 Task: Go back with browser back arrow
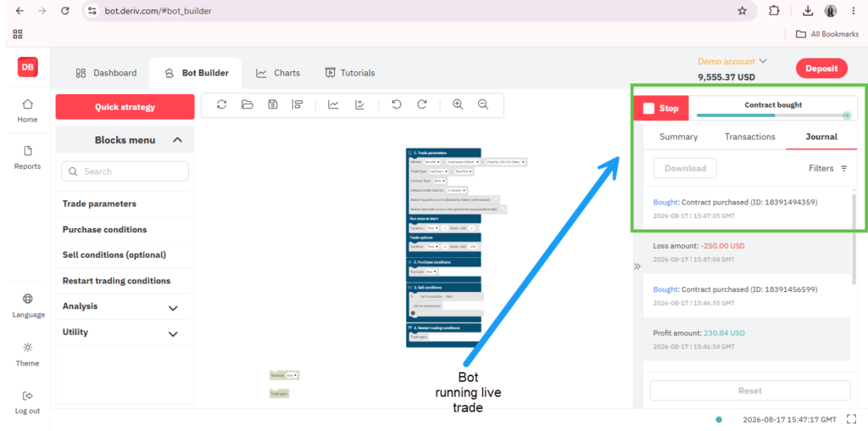pyautogui.click(x=20, y=10)
